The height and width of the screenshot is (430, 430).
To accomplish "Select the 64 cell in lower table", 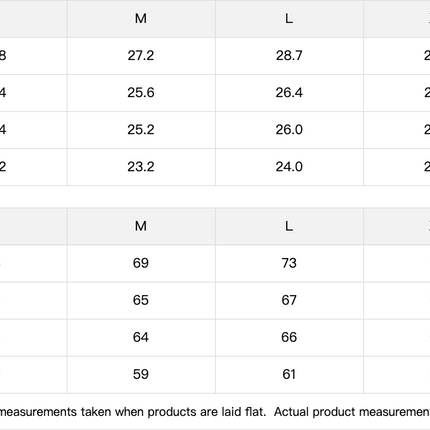I will coord(141,337).
